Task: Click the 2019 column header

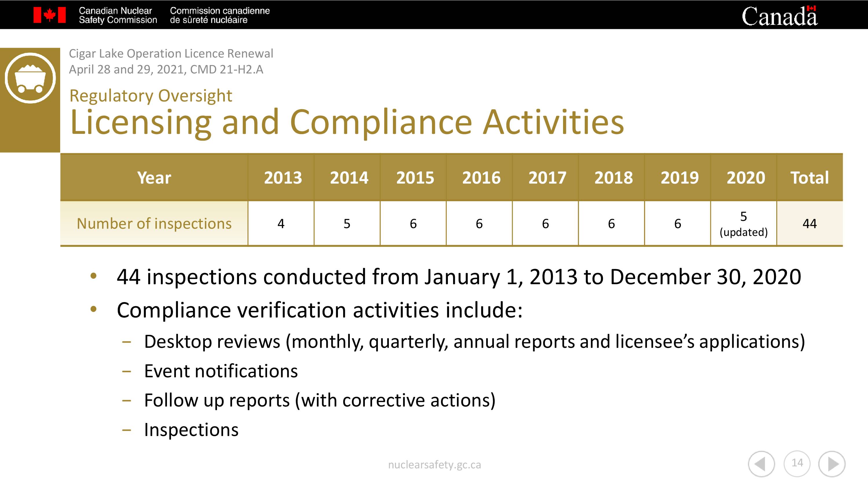Action: (677, 178)
